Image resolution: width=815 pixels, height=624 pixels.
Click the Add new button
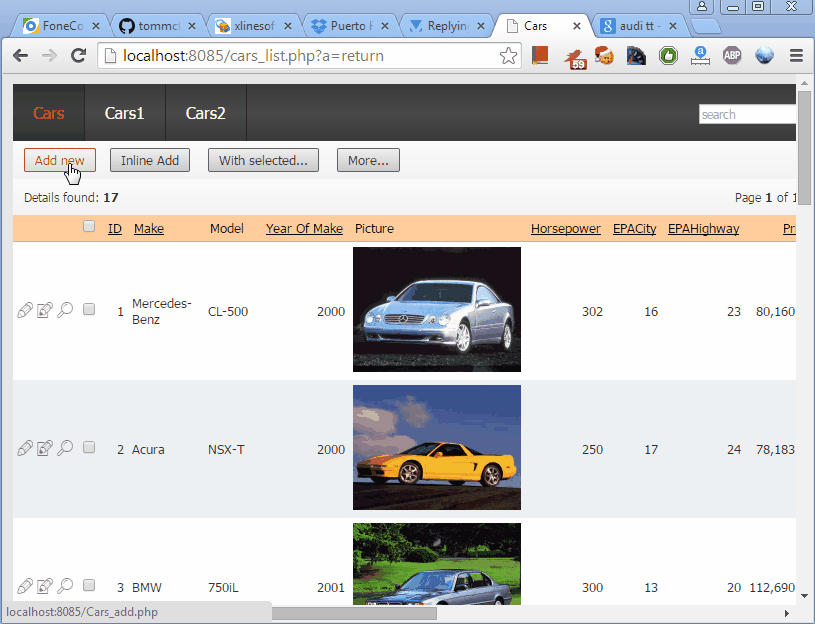(x=59, y=159)
